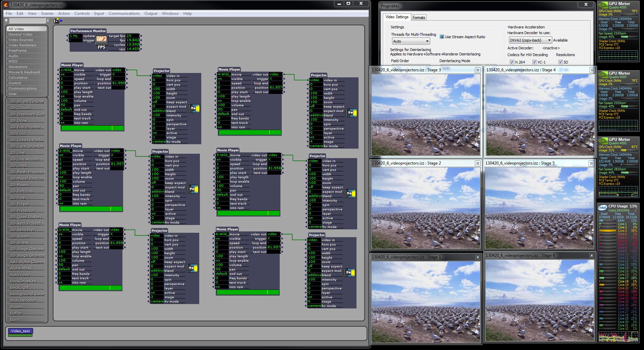Select the Generators actor category
The height and width of the screenshot is (350, 644).
pos(27,67)
